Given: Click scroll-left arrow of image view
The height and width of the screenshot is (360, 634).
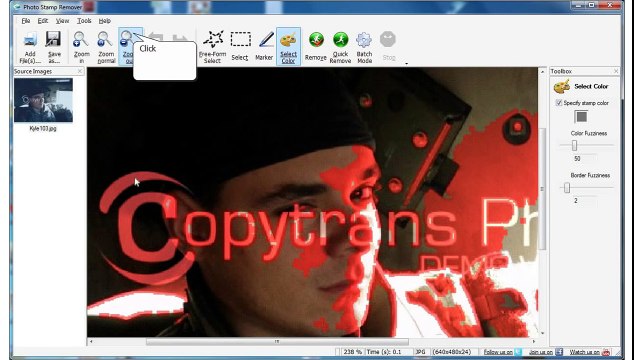Looking at the screenshot, I should 91,342.
